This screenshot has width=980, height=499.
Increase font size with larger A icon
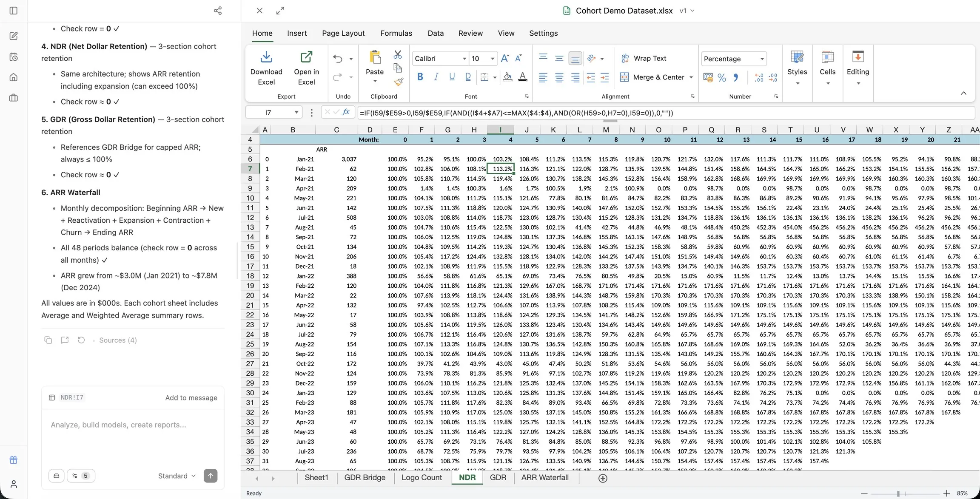505,58
